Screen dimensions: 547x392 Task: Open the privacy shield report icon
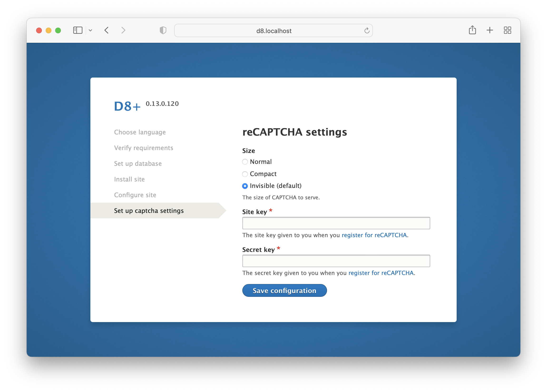point(163,30)
